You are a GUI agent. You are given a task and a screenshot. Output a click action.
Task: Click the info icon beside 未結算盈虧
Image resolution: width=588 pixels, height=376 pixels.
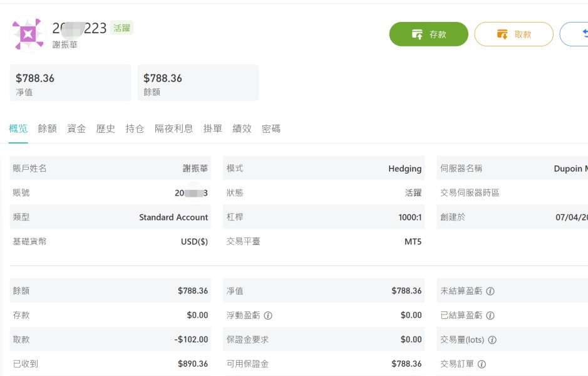pyautogui.click(x=490, y=291)
